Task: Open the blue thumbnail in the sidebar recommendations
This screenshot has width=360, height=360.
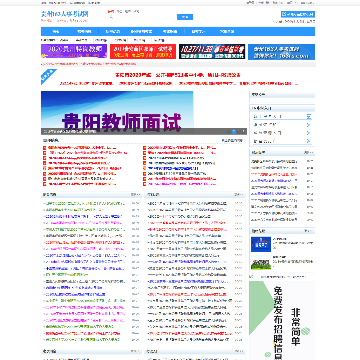Action: (x=261, y=244)
